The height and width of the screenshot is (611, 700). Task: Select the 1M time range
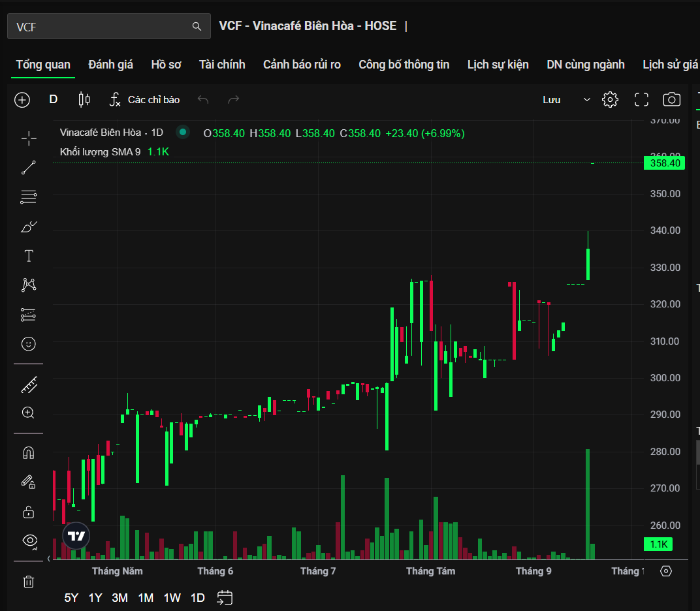point(146,597)
